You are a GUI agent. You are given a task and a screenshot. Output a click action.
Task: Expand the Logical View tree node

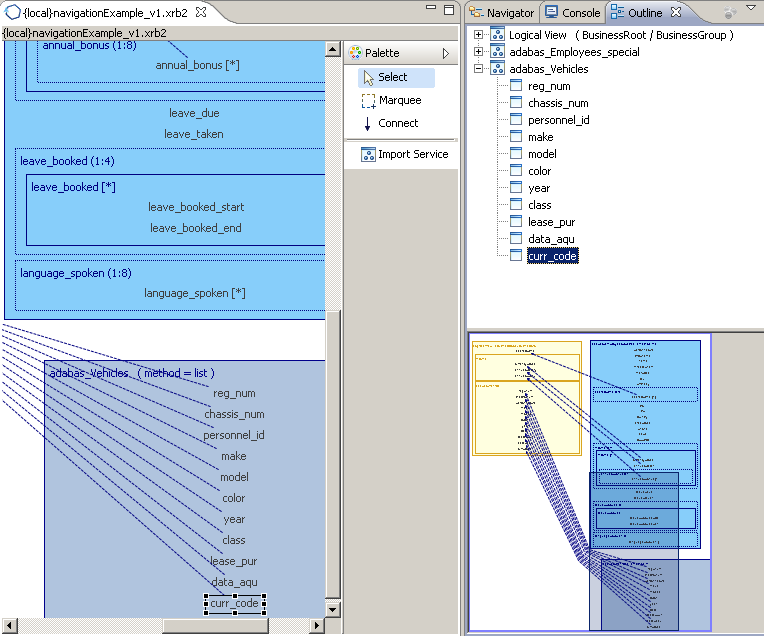(x=478, y=35)
